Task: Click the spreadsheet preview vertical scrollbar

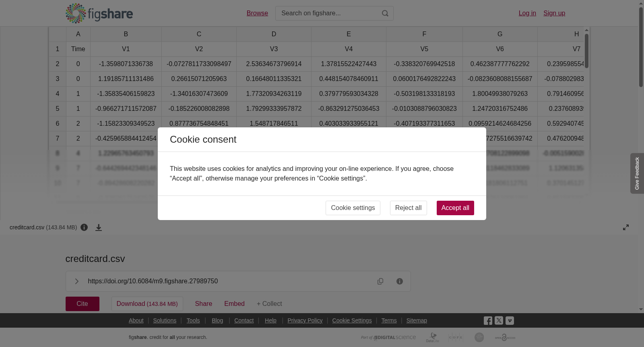Action: click(x=587, y=51)
